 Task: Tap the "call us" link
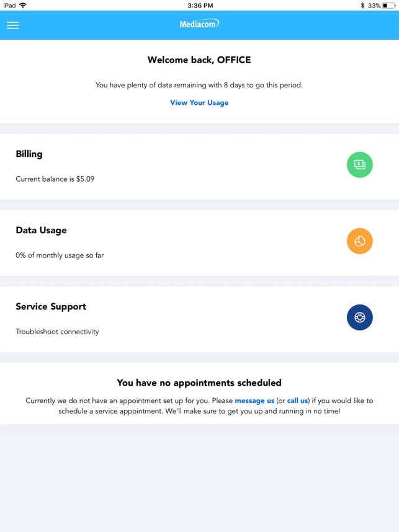click(297, 401)
